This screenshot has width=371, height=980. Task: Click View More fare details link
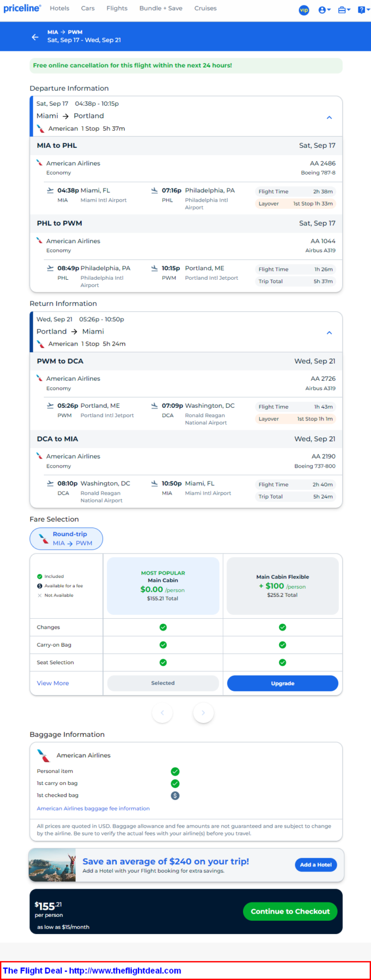(53, 683)
